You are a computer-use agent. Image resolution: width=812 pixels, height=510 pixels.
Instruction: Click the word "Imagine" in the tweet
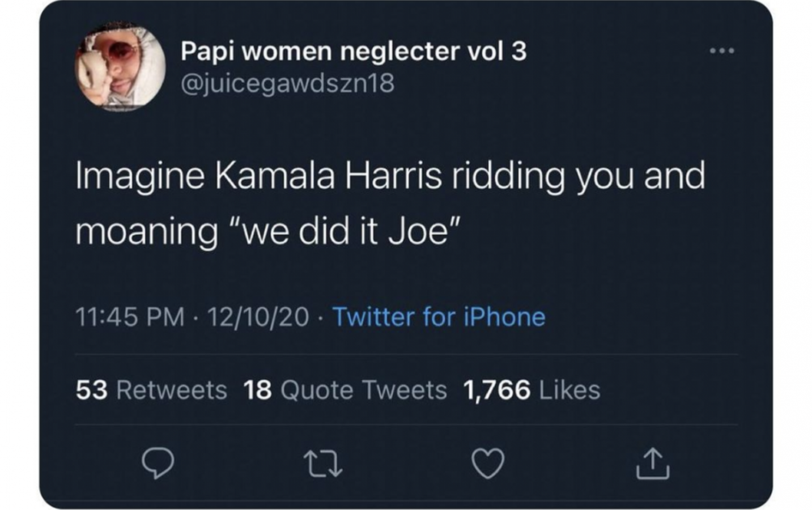pyautogui.click(x=140, y=176)
